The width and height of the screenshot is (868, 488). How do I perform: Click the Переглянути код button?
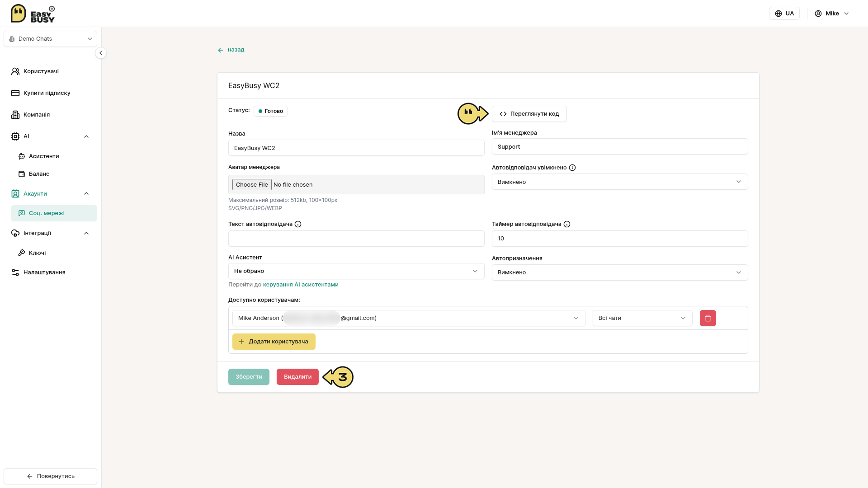pos(529,114)
